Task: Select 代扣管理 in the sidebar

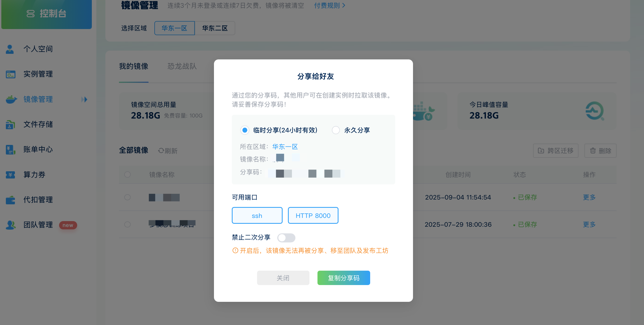Action: coord(38,200)
